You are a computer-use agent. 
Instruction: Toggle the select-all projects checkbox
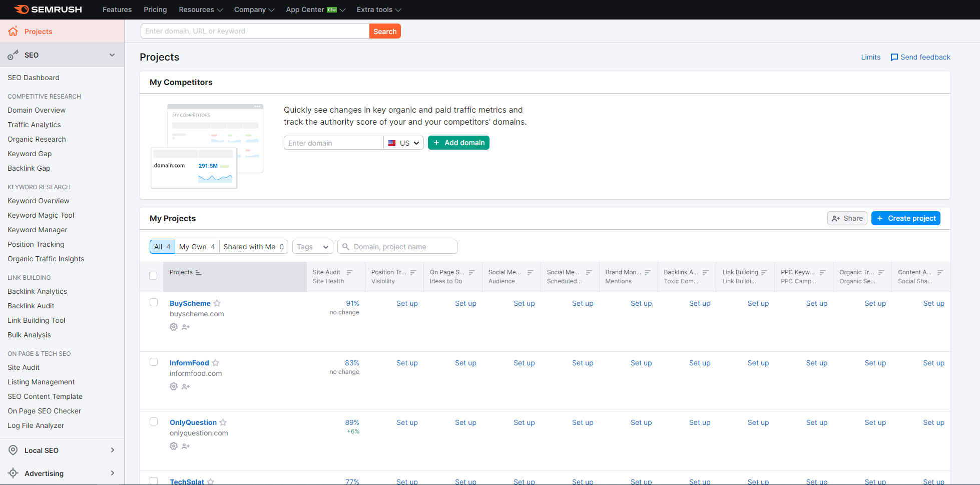click(x=153, y=276)
